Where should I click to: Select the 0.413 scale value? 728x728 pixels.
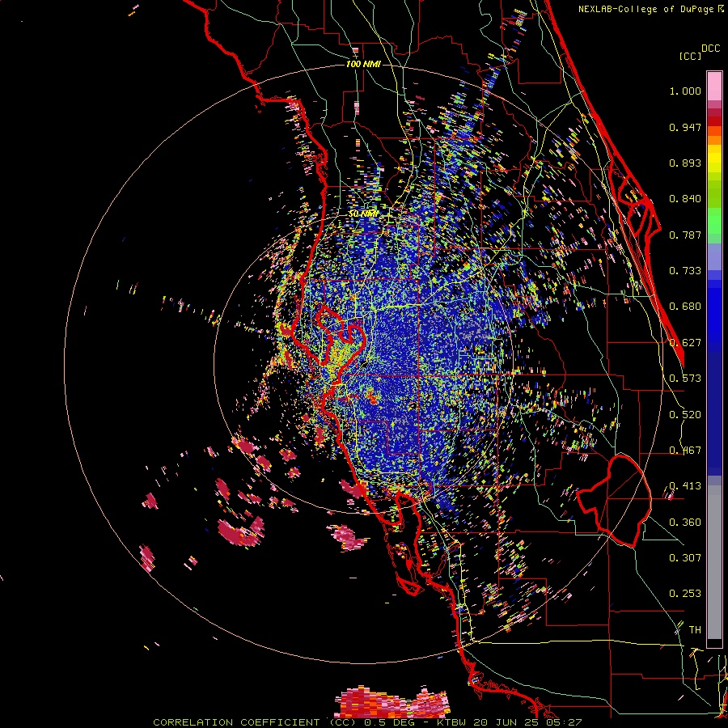click(685, 486)
